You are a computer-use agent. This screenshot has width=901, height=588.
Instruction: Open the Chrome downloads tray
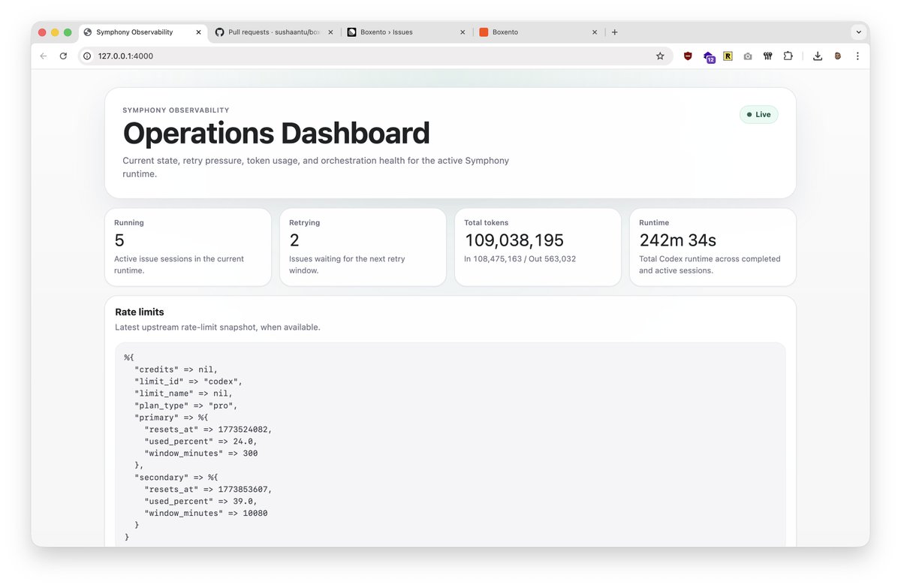pos(818,56)
